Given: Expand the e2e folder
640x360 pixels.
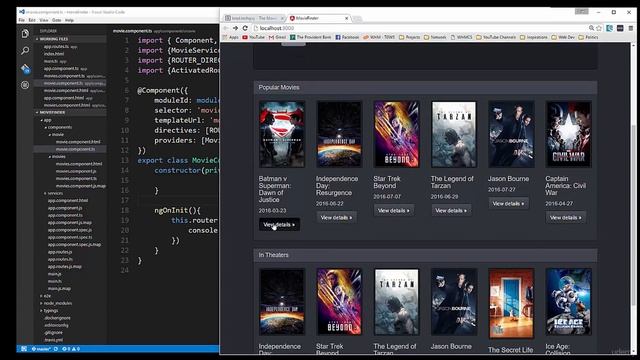Looking at the screenshot, I should pos(47,296).
